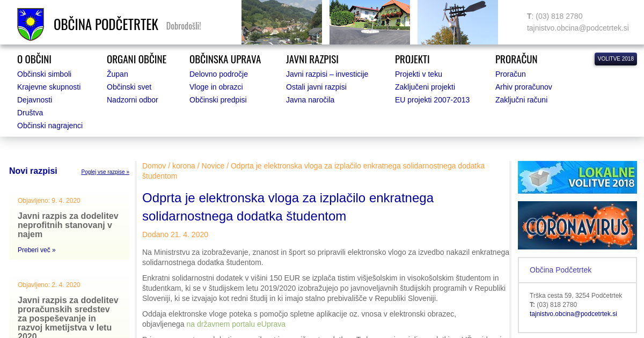Click Novice breadcrumb link
This screenshot has height=338, width=644.
[213, 166]
